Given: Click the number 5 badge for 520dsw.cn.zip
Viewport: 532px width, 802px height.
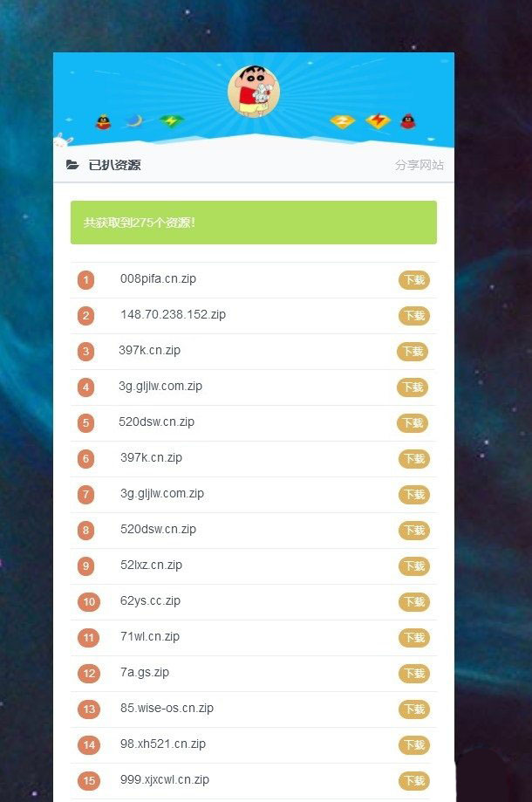Looking at the screenshot, I should tap(85, 423).
